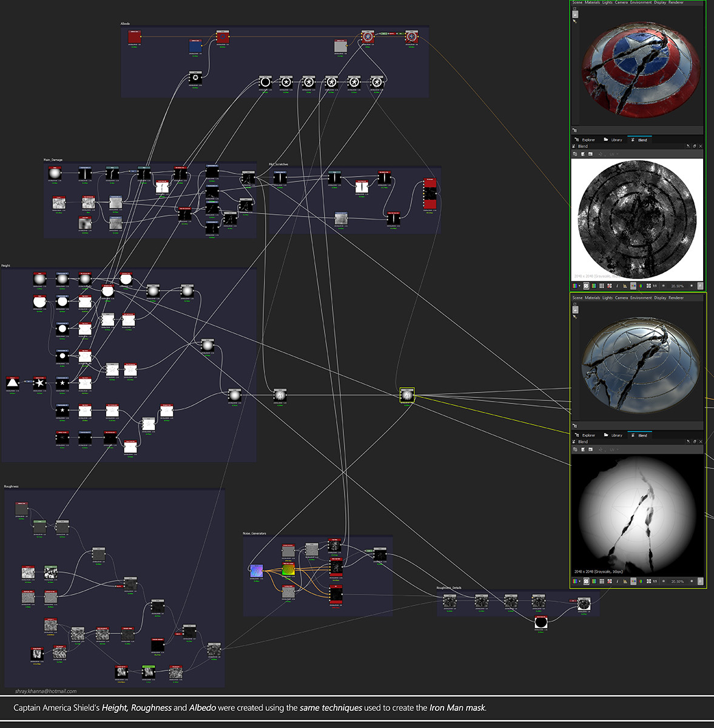714x728 pixels.
Task: Select red uniform color node in Albedo frame
Action: click(x=134, y=38)
